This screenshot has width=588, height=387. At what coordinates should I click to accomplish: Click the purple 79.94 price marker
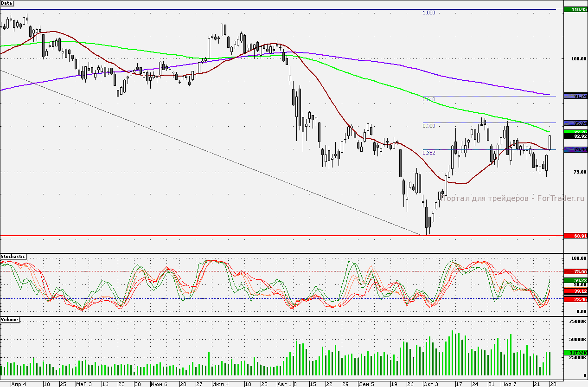(575, 149)
